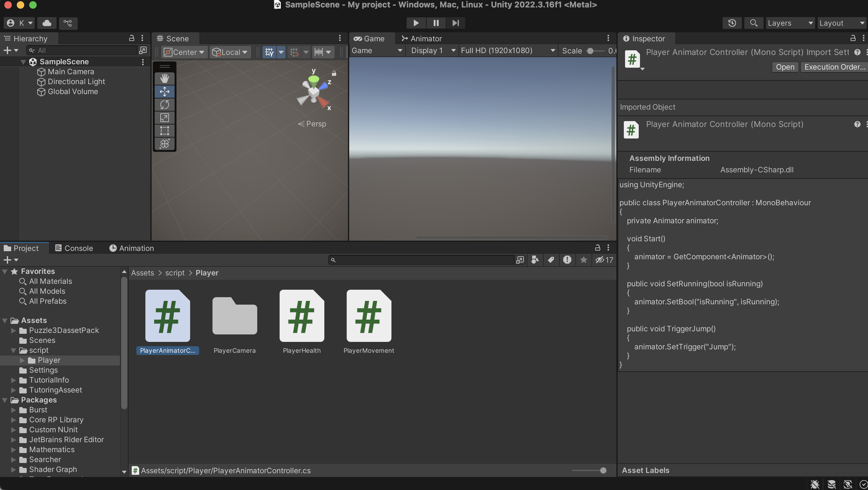Open the Layers dropdown
This screenshot has width=868, height=490.
click(790, 23)
